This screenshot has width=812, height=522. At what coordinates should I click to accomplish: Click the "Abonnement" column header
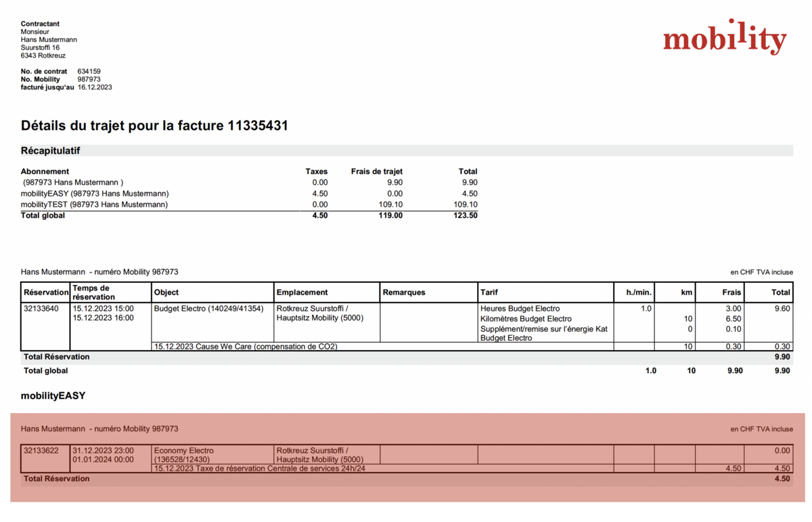pyautogui.click(x=45, y=171)
